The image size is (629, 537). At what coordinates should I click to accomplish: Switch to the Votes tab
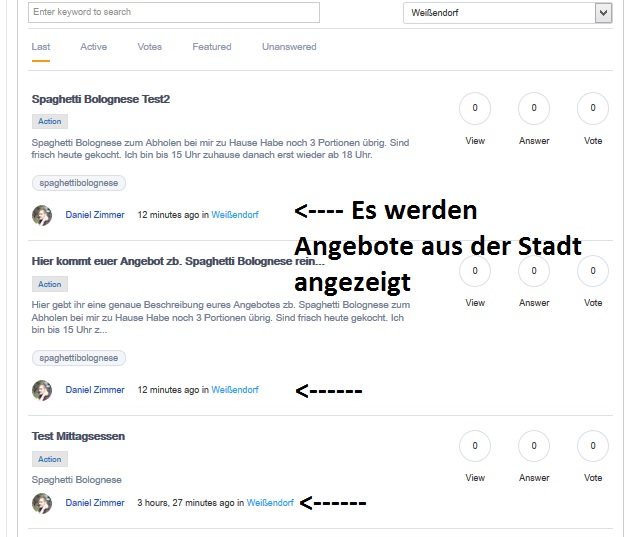coord(149,47)
